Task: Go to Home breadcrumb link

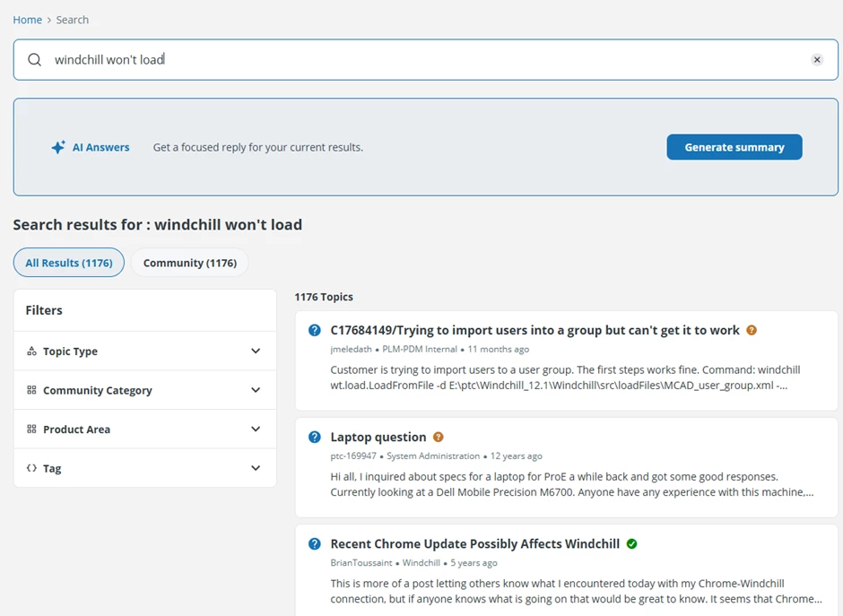Action: pyautogui.click(x=28, y=20)
